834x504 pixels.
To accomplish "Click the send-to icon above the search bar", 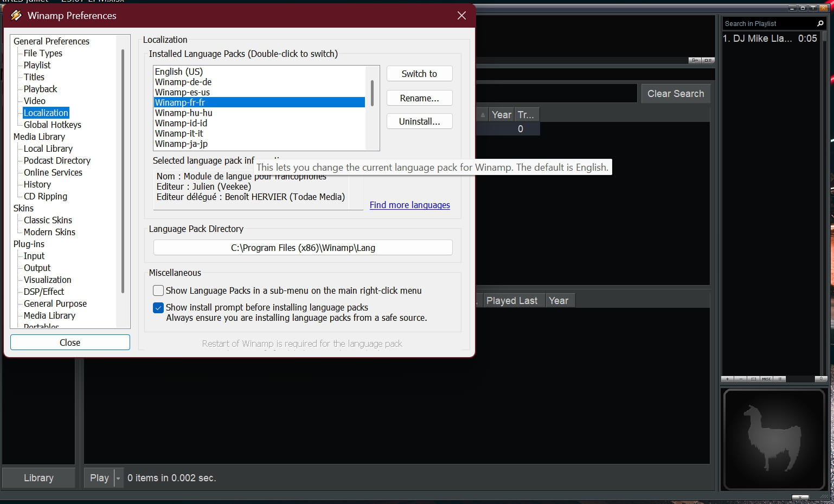I will 695,60.
